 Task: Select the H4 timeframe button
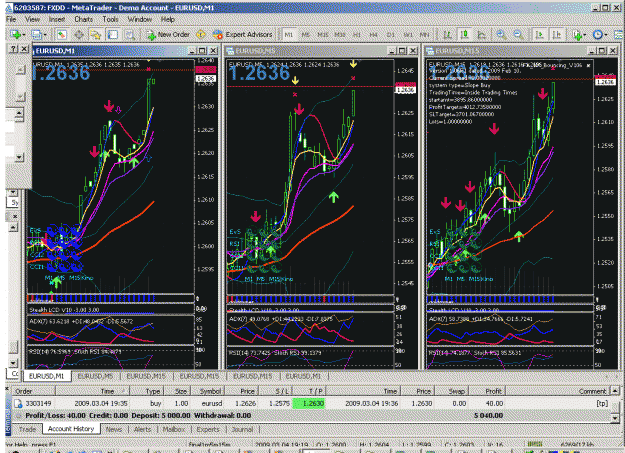(373, 35)
